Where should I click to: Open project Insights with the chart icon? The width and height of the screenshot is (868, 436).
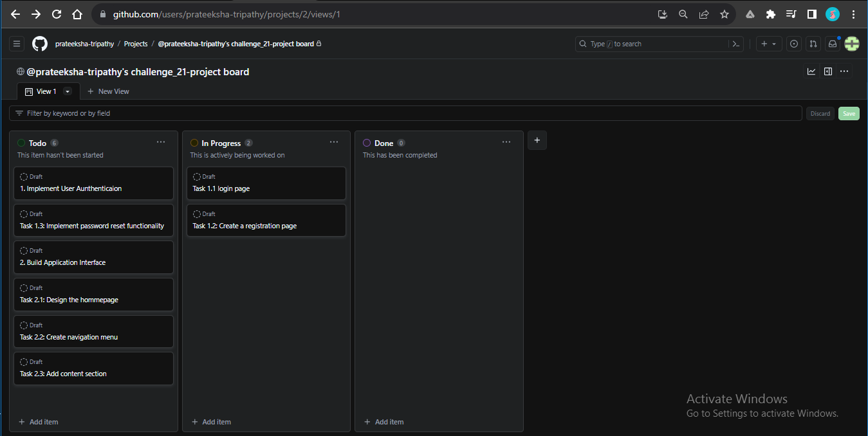811,71
